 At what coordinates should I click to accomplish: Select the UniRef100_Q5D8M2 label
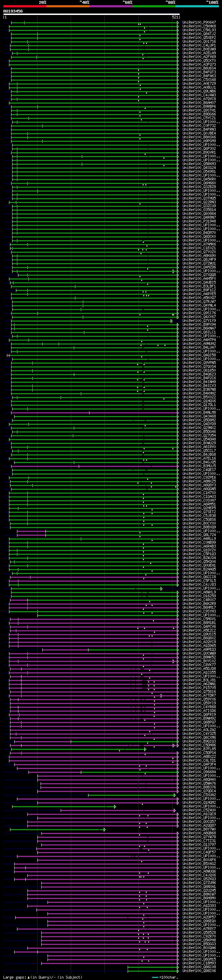pos(199,420)
